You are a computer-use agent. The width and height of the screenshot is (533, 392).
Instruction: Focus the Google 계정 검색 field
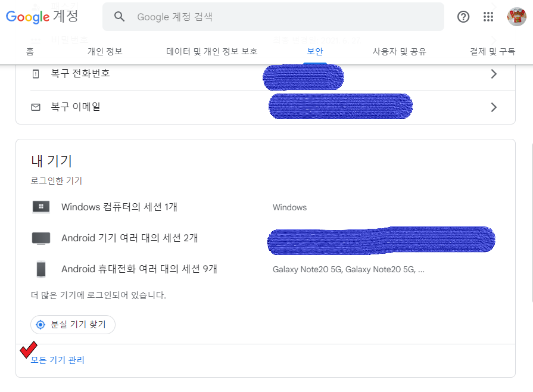pyautogui.click(x=273, y=17)
